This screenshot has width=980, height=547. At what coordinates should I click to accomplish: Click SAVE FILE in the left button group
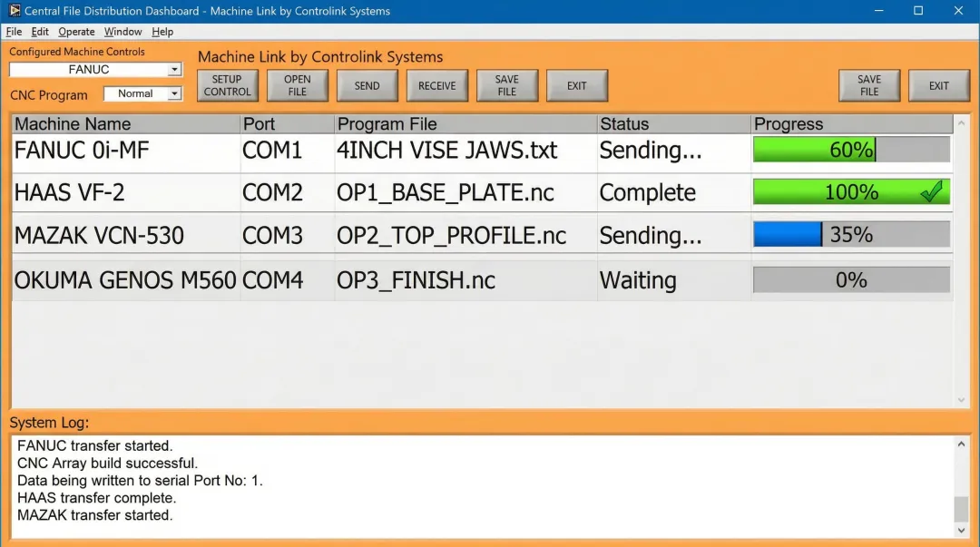point(506,85)
